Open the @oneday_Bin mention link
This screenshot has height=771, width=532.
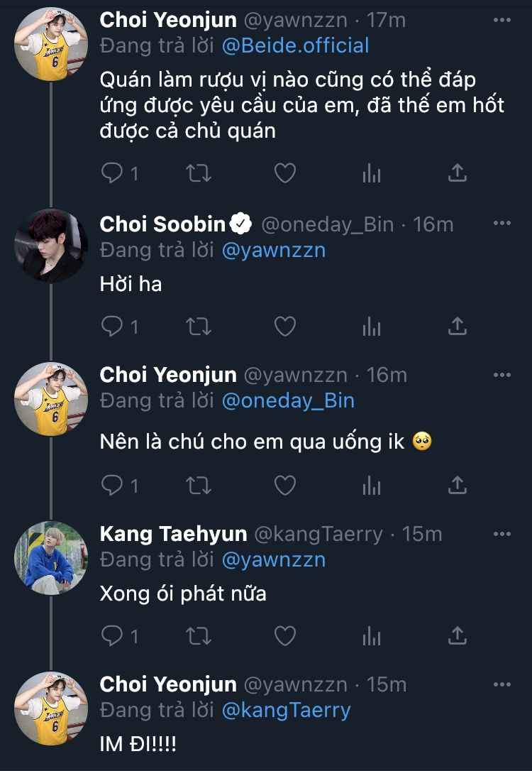coord(288,401)
